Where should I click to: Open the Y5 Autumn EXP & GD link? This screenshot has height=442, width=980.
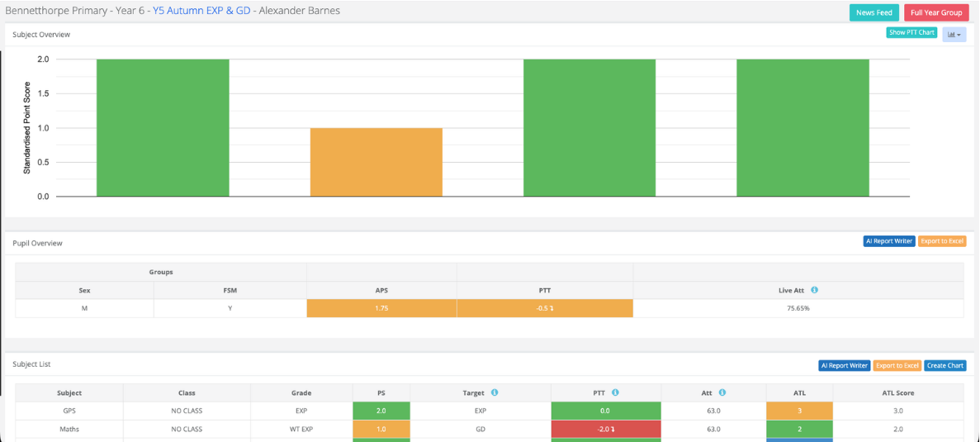click(x=200, y=11)
